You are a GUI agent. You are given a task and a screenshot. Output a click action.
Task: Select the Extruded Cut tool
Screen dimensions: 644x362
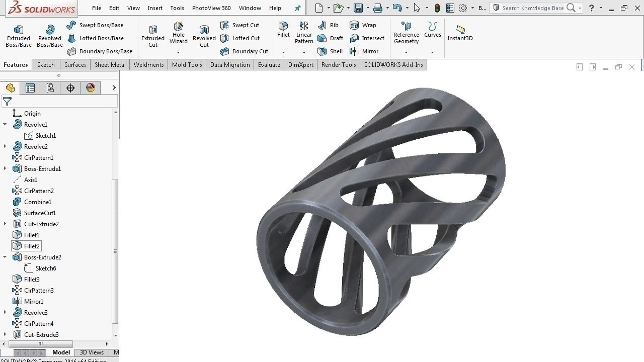click(153, 36)
